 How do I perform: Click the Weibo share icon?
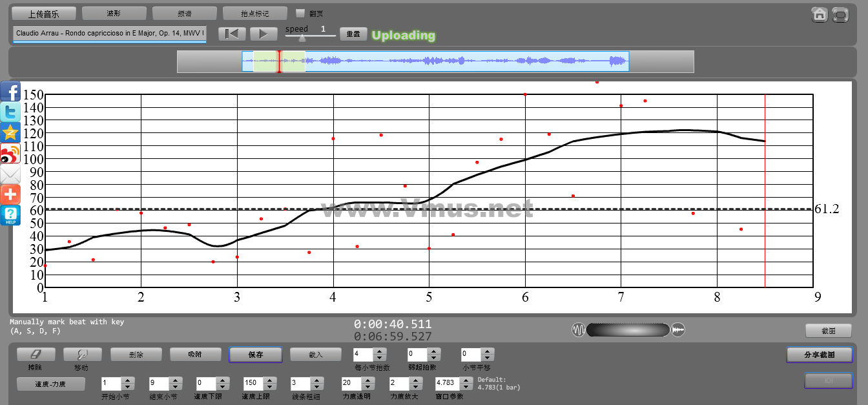(x=10, y=154)
